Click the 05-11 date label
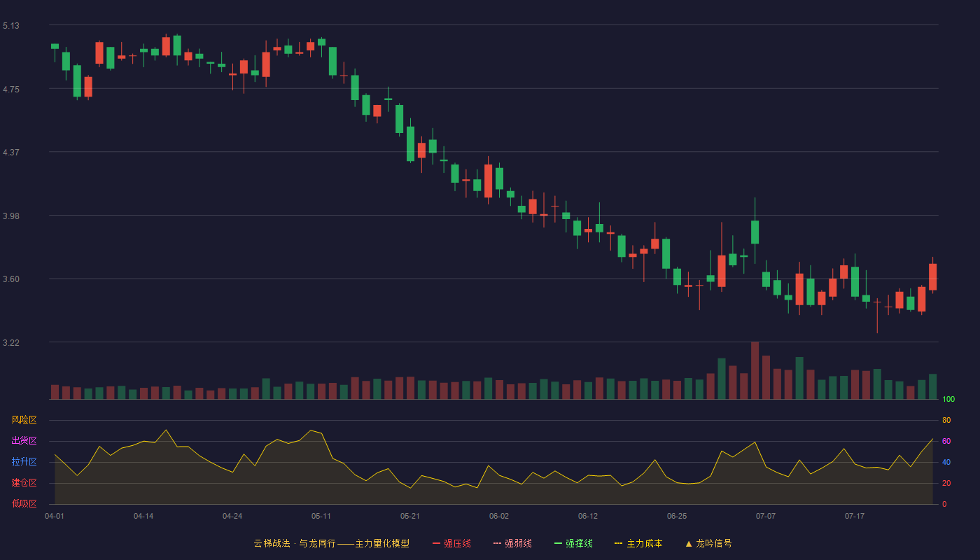Screen dimensions: 980x560 [321, 516]
